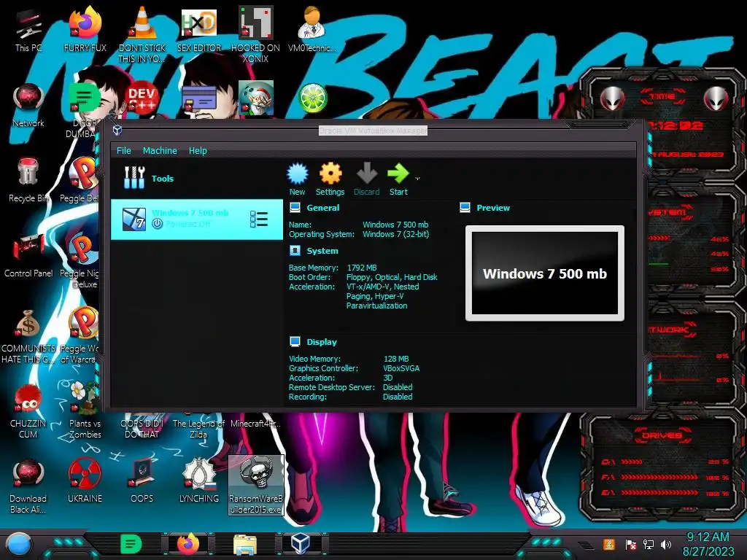Image resolution: width=747 pixels, height=560 pixels.
Task: Select the LYNCHING noose desktop icon
Action: 199,480
